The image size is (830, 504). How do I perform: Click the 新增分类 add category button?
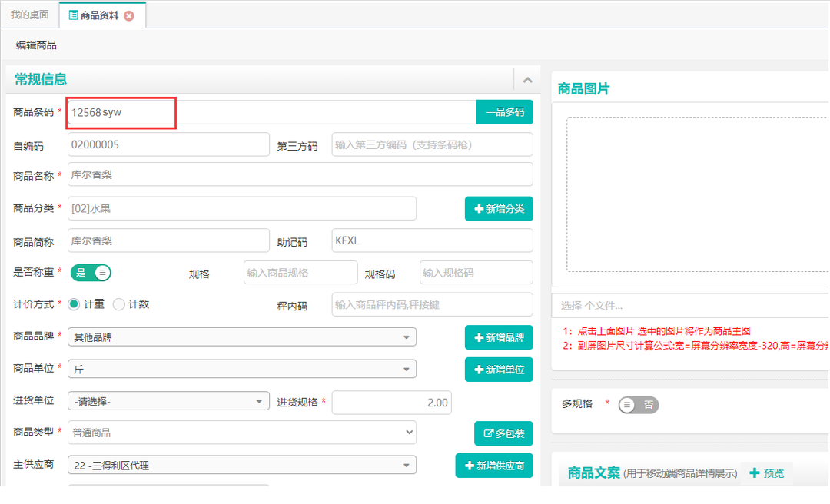tap(499, 209)
